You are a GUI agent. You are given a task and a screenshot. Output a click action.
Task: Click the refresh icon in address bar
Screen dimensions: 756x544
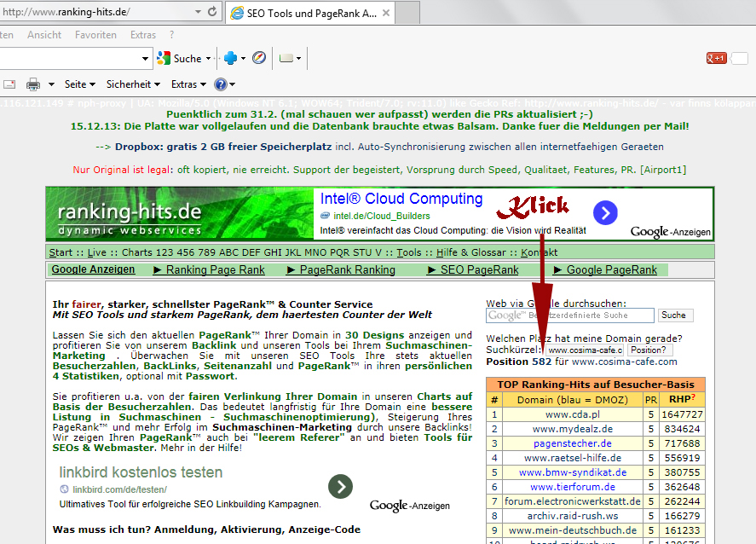coord(211,13)
